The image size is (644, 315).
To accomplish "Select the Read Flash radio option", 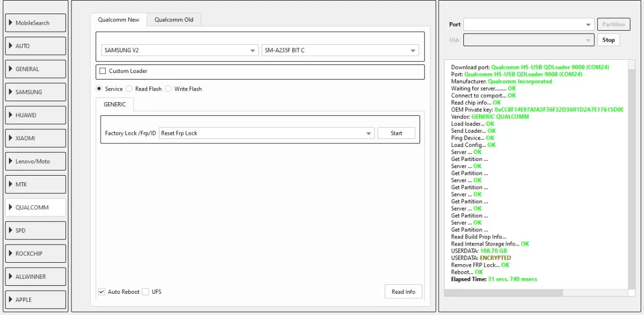I will coord(130,89).
